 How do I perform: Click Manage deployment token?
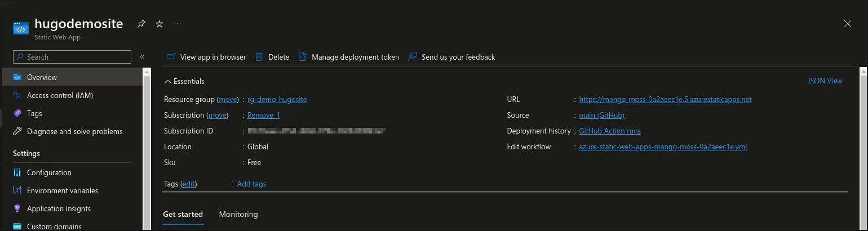(x=349, y=57)
